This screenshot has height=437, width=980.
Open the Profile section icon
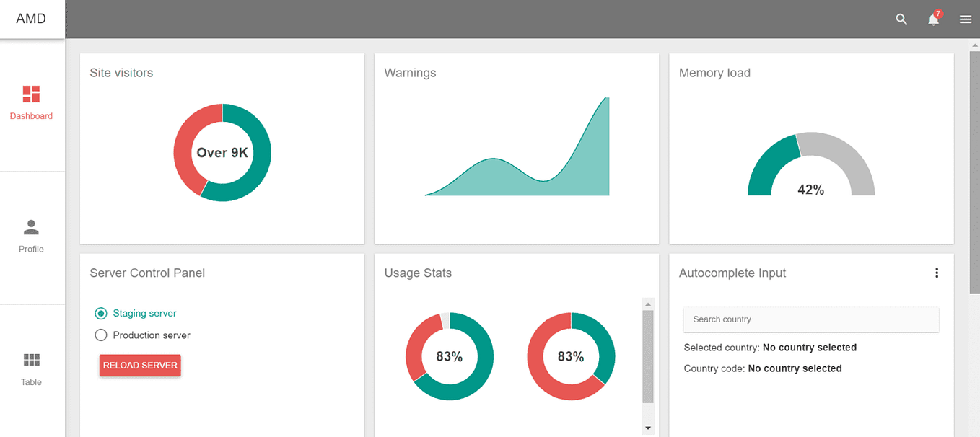coord(31,226)
